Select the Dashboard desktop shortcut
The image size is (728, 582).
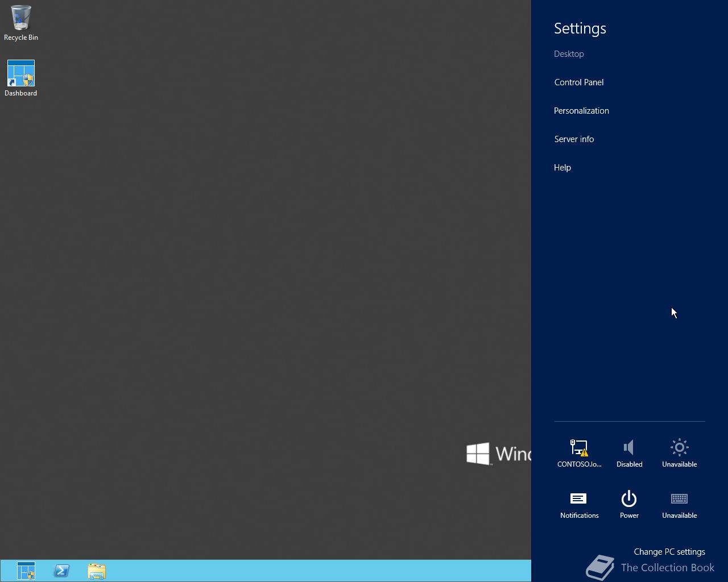tap(21, 78)
